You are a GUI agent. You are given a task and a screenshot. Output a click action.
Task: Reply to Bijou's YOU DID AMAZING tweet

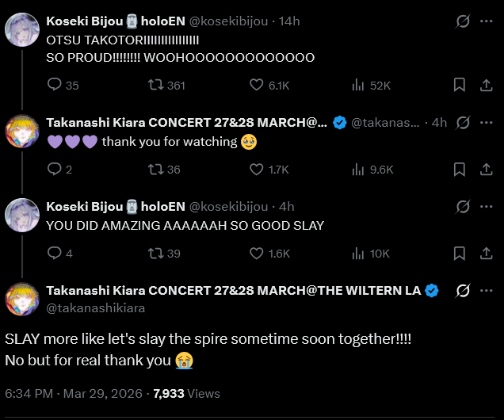click(x=55, y=254)
